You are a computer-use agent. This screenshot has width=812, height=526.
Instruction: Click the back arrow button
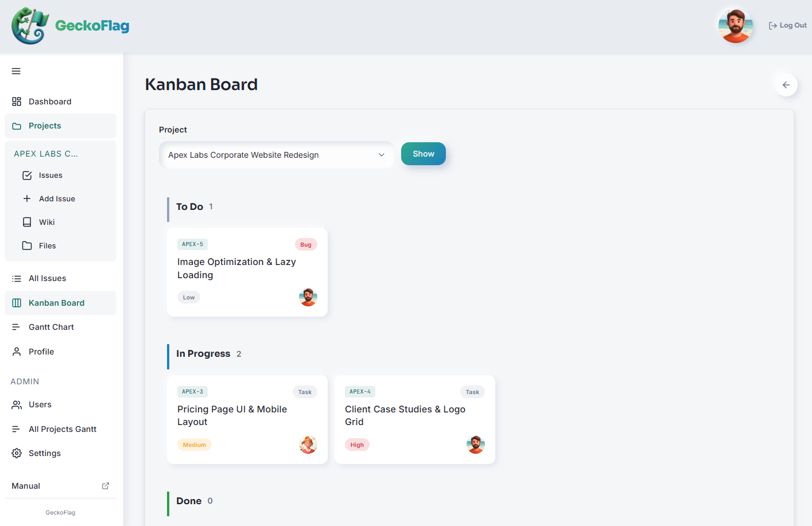(x=786, y=85)
